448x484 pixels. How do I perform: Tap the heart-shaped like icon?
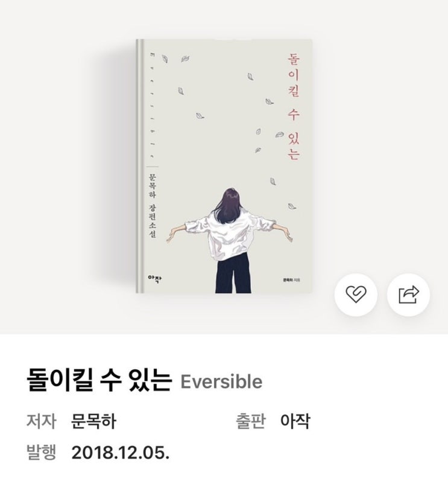tap(356, 295)
